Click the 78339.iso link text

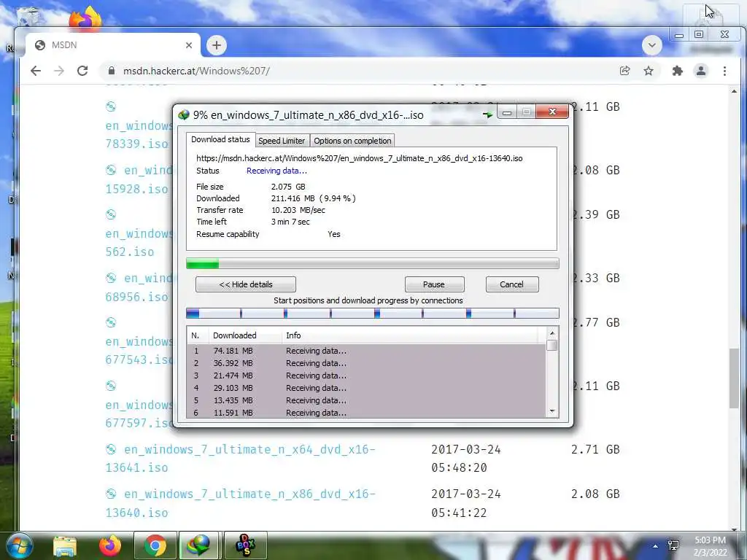(136, 144)
